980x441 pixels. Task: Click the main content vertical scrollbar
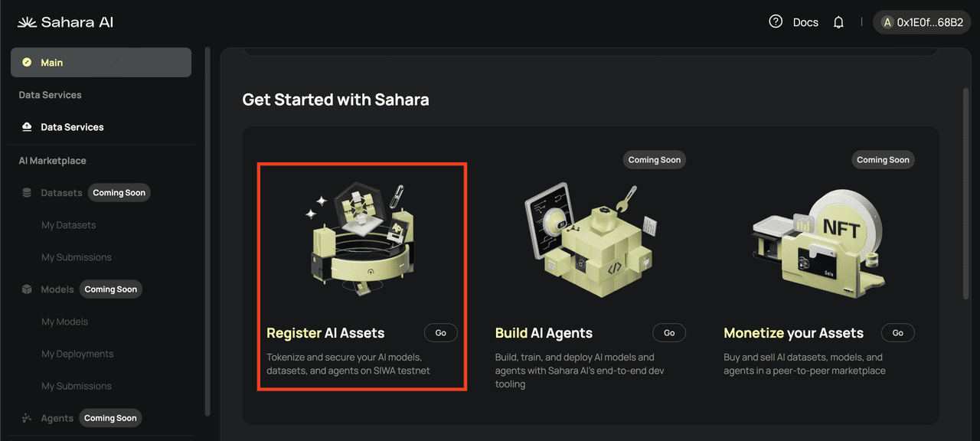[966, 191]
